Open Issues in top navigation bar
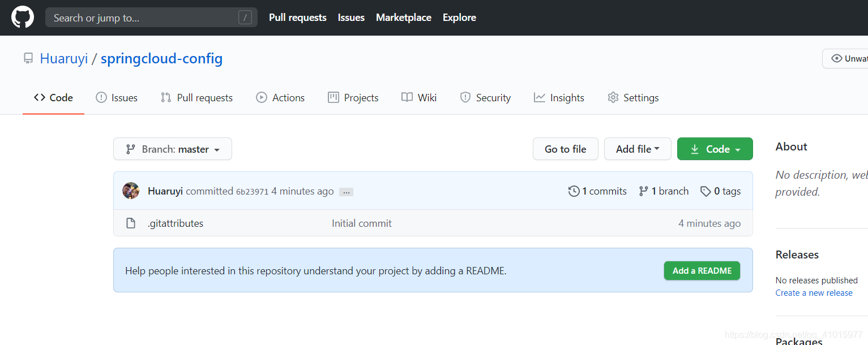Image resolution: width=868 pixels, height=345 pixels. tap(351, 18)
